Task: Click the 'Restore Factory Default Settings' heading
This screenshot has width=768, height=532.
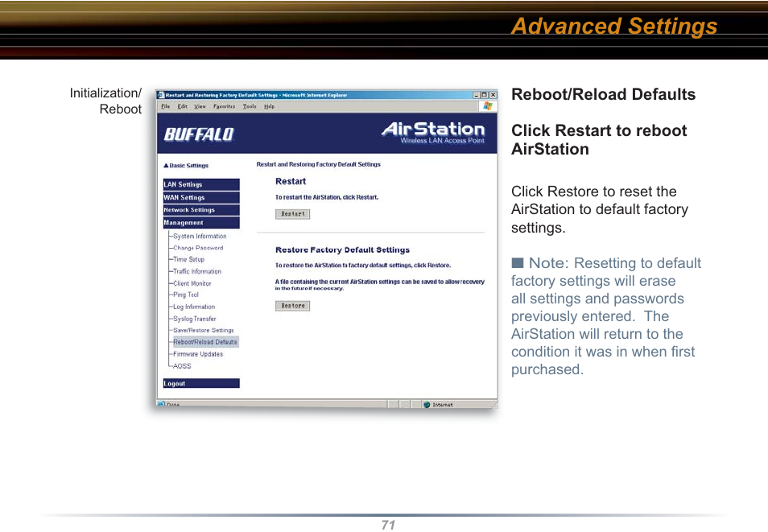Action: (x=342, y=250)
